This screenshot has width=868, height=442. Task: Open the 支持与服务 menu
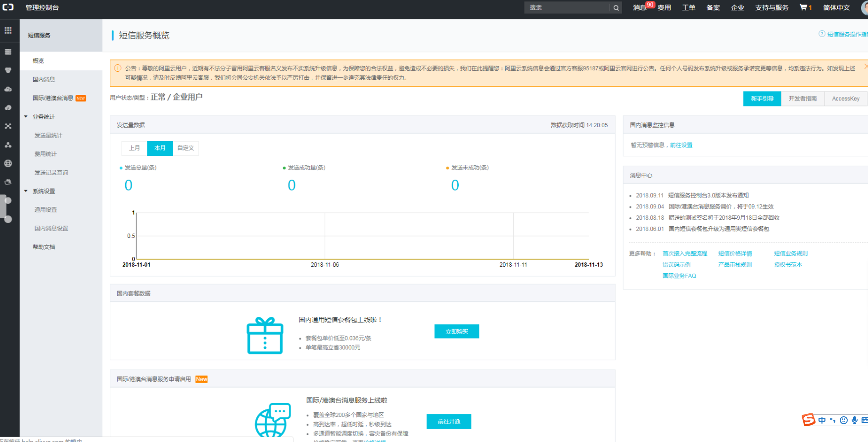coord(772,7)
